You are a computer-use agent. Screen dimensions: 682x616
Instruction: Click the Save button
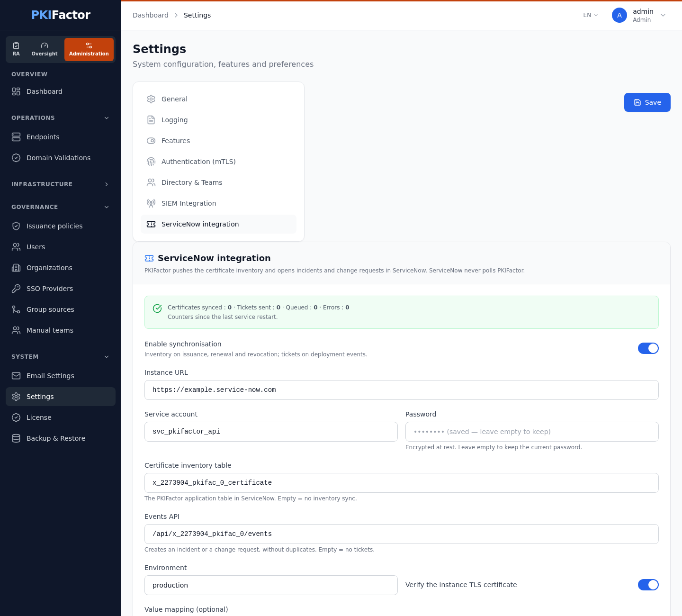click(647, 102)
